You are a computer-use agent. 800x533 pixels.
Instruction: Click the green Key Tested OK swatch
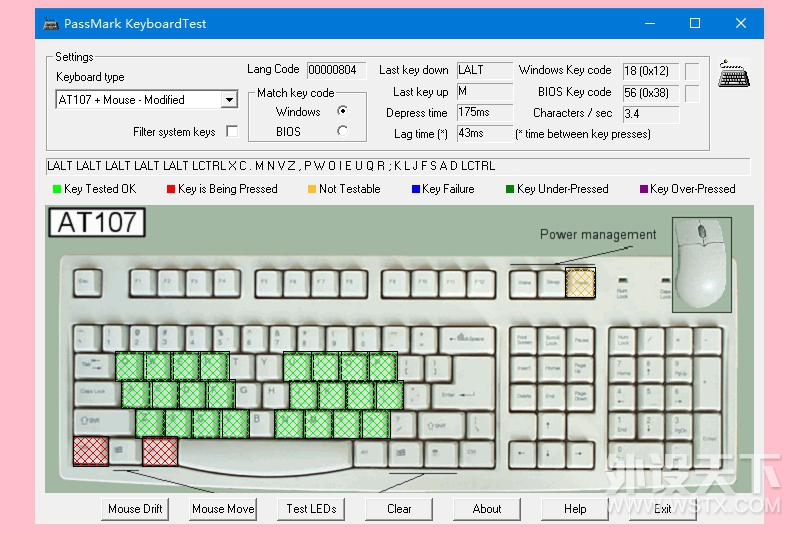pos(57,189)
